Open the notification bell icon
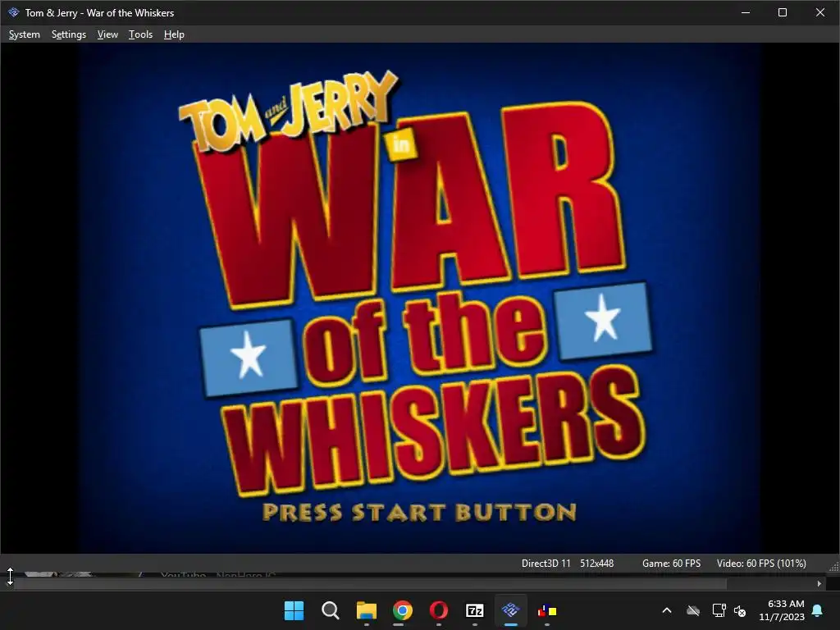The height and width of the screenshot is (630, 840). click(x=818, y=610)
